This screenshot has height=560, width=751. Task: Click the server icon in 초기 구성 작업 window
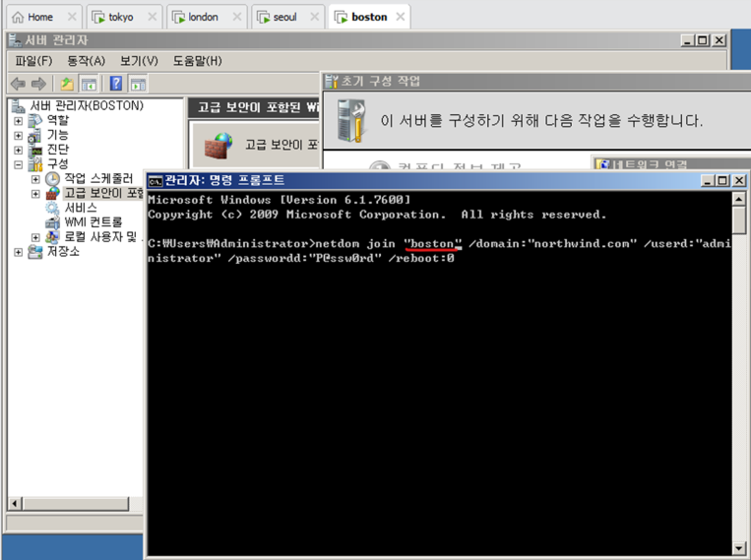tap(351, 120)
